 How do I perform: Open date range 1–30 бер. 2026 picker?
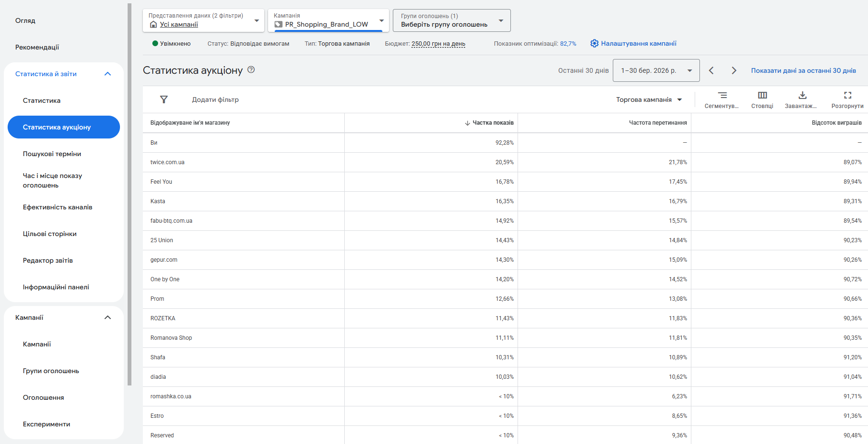pyautogui.click(x=656, y=70)
